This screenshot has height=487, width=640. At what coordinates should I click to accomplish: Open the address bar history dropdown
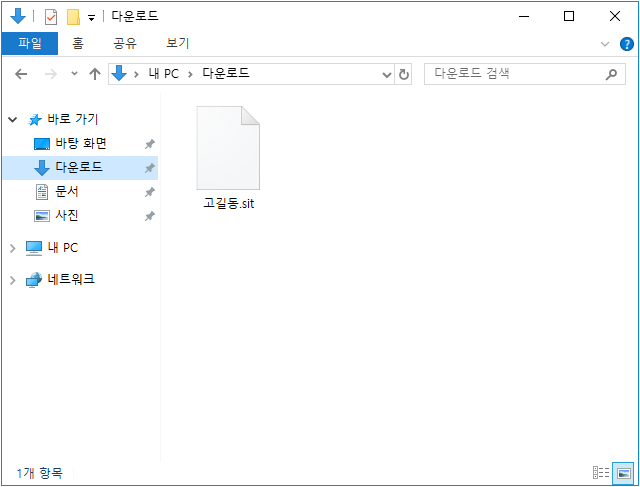coord(387,75)
